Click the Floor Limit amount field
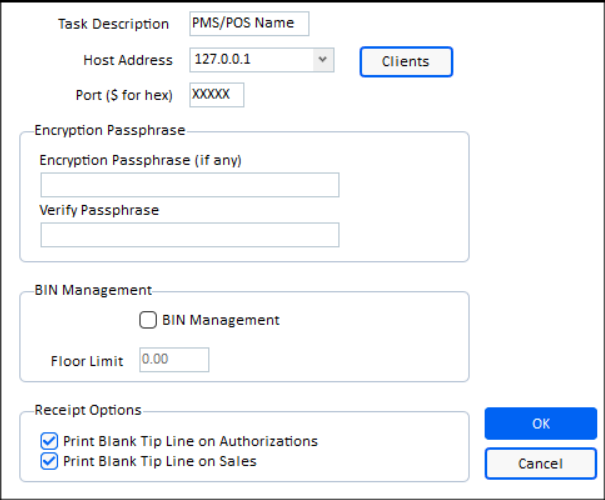The image size is (605, 500). (x=174, y=360)
